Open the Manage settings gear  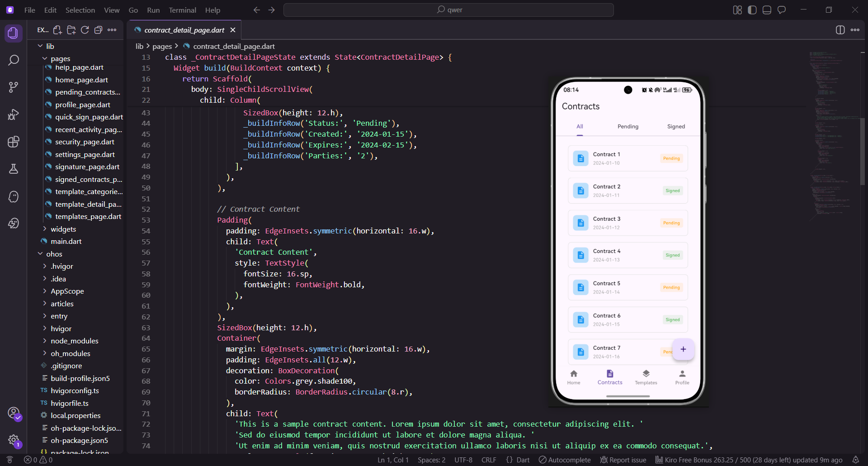tap(14, 440)
